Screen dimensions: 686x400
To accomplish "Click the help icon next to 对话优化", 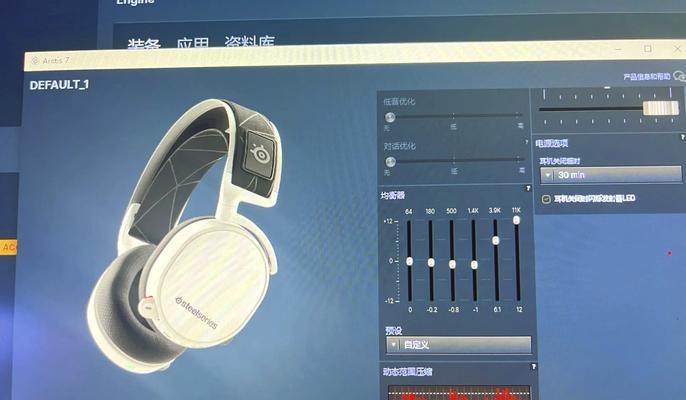I will (526, 142).
